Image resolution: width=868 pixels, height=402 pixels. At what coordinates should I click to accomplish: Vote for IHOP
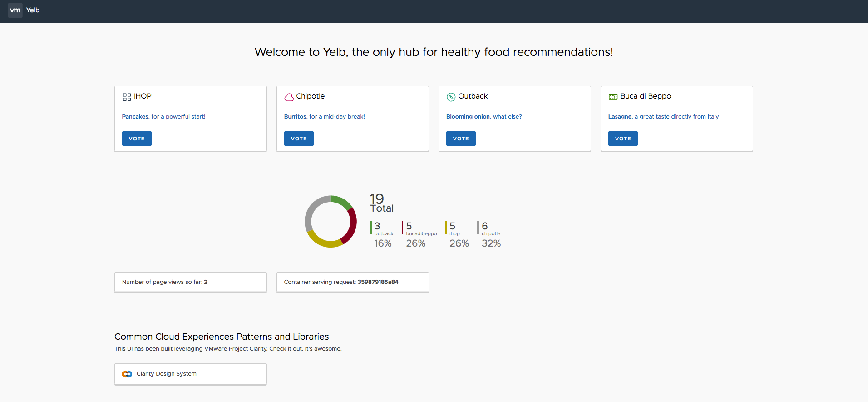[137, 139]
